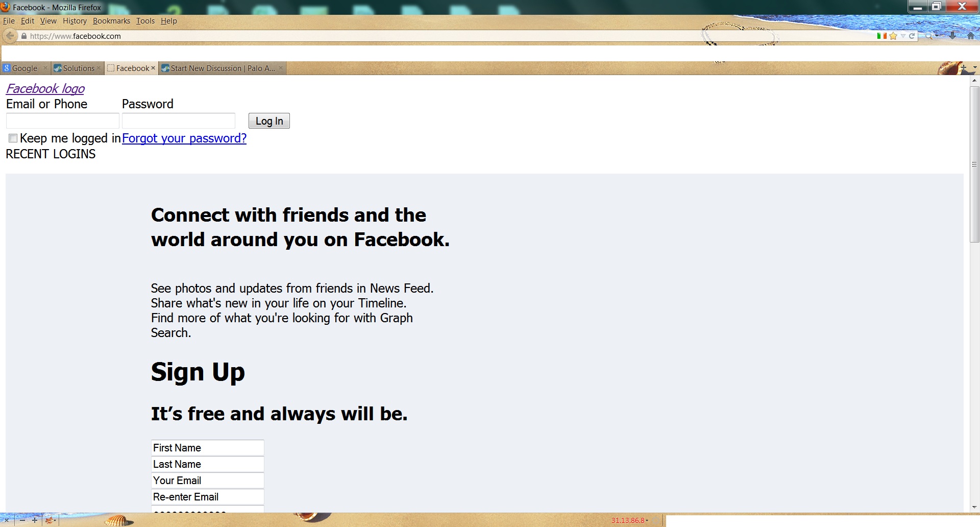Image resolution: width=980 pixels, height=527 pixels.
Task: Open the File menu
Action: (9, 21)
